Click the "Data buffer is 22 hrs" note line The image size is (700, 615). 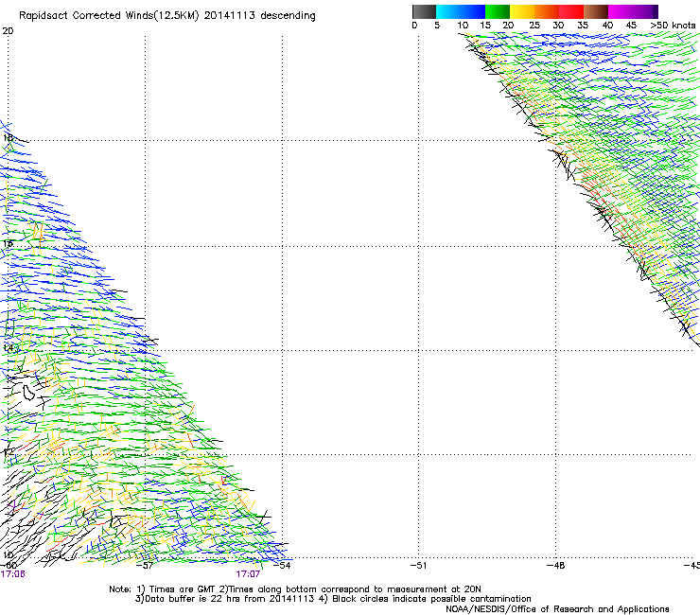pyautogui.click(x=333, y=599)
